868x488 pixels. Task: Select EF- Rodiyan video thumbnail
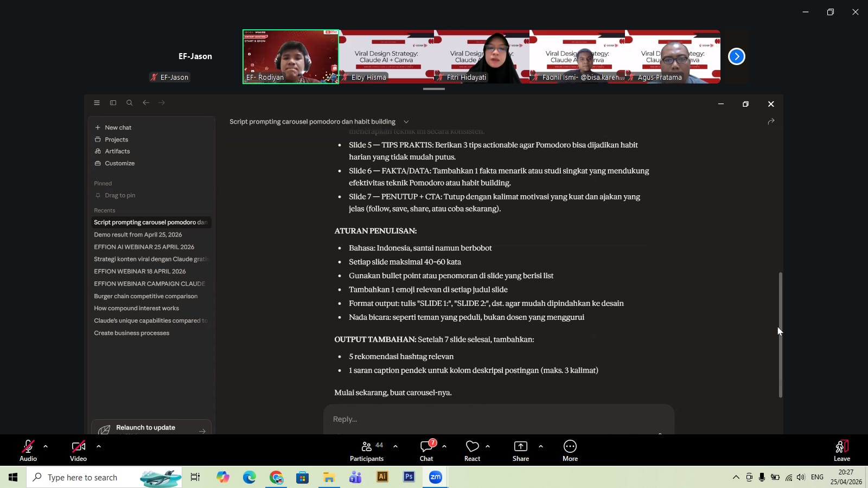point(291,56)
